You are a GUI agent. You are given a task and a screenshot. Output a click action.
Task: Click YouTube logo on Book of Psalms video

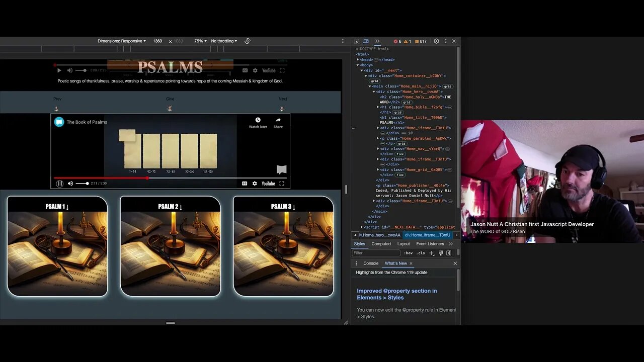[x=268, y=184]
